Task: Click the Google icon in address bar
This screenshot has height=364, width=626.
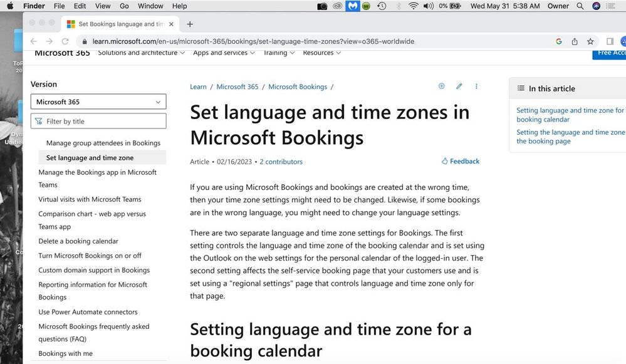Action: (x=559, y=41)
